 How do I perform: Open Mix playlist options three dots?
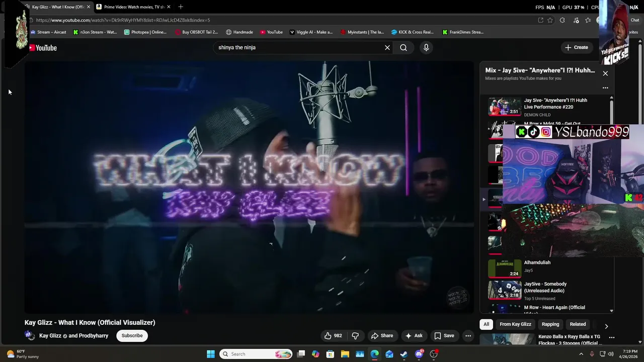click(x=605, y=87)
